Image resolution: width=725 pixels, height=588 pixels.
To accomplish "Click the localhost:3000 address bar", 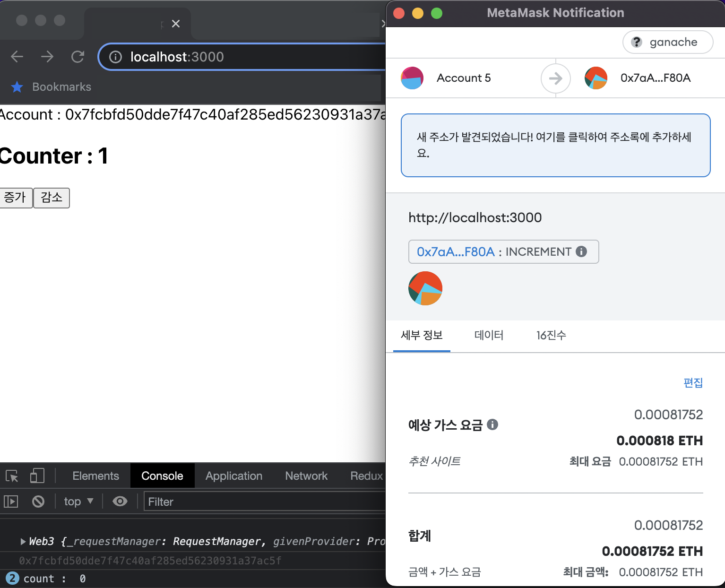I will [242, 57].
